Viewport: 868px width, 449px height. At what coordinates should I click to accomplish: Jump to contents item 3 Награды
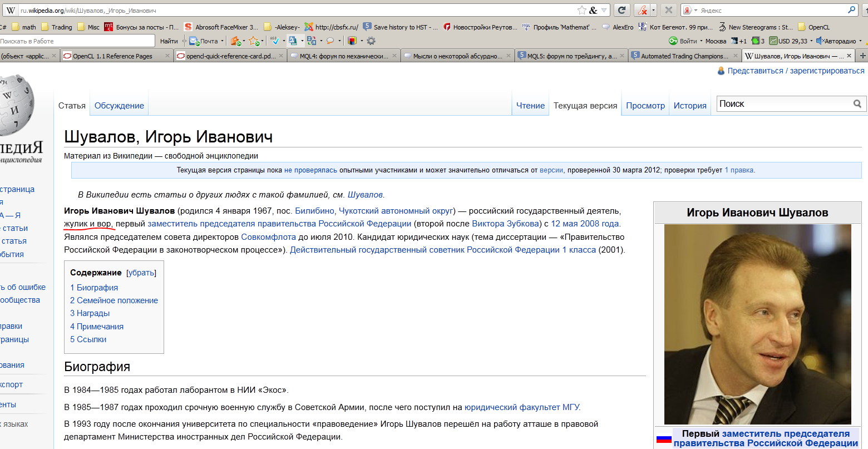click(90, 313)
